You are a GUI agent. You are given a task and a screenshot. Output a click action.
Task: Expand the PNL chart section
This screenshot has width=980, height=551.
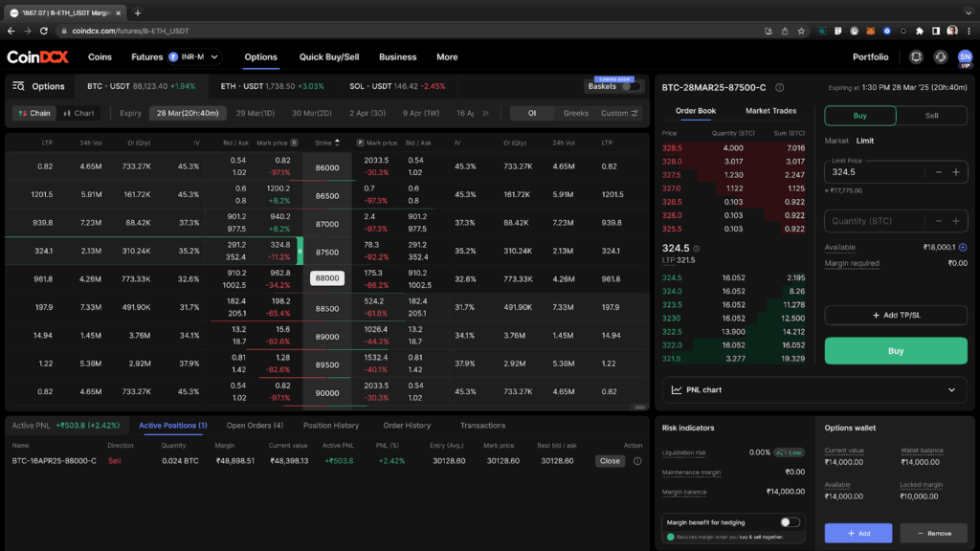point(951,390)
